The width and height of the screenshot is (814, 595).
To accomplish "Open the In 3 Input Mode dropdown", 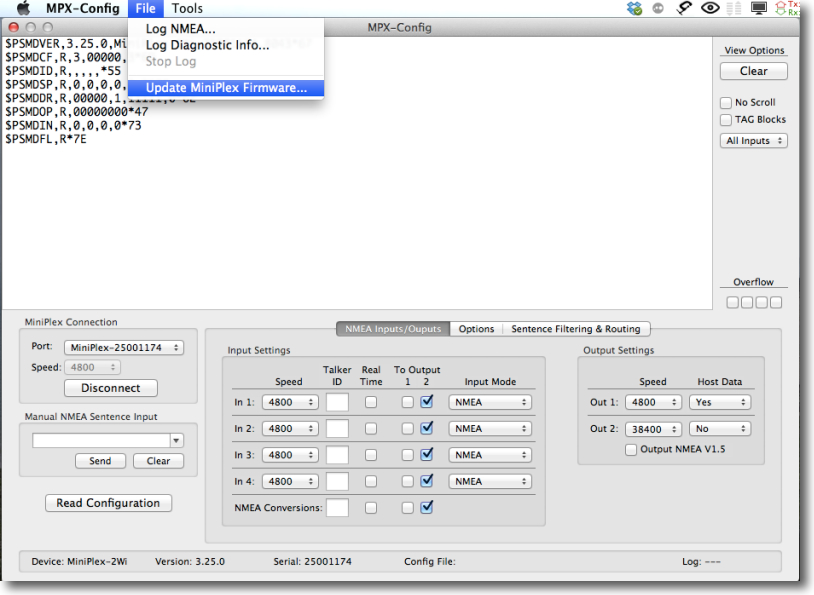I will click(x=490, y=455).
